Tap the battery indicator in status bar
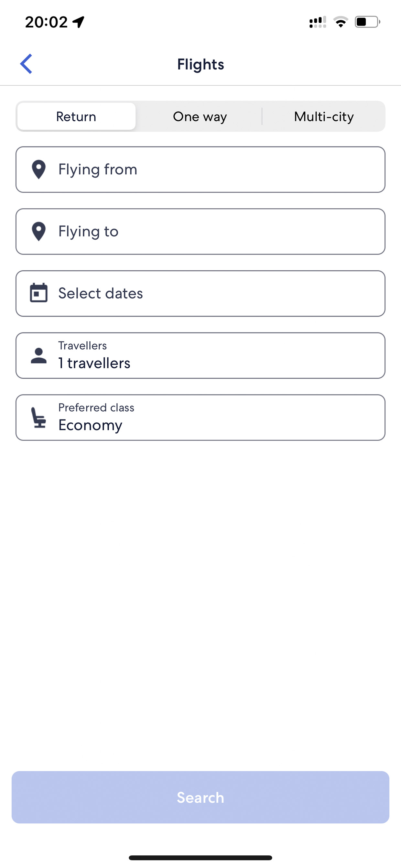 coord(367,22)
